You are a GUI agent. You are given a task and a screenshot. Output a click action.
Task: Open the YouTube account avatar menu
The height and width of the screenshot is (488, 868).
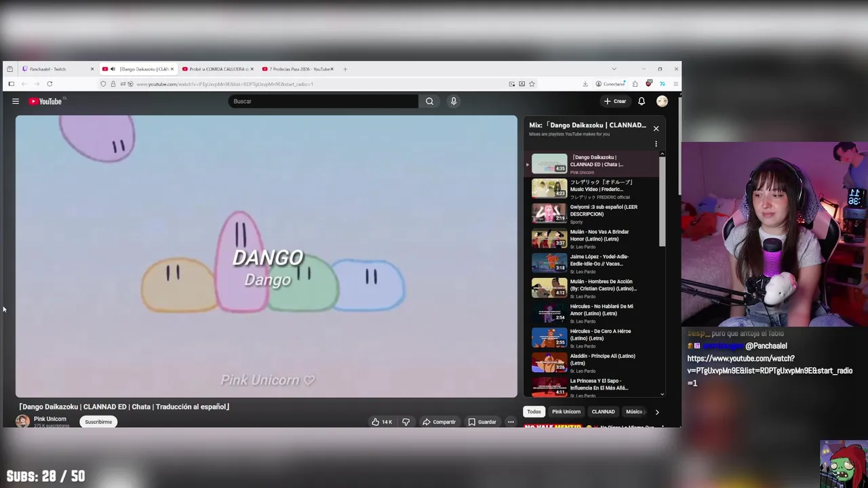tap(662, 101)
